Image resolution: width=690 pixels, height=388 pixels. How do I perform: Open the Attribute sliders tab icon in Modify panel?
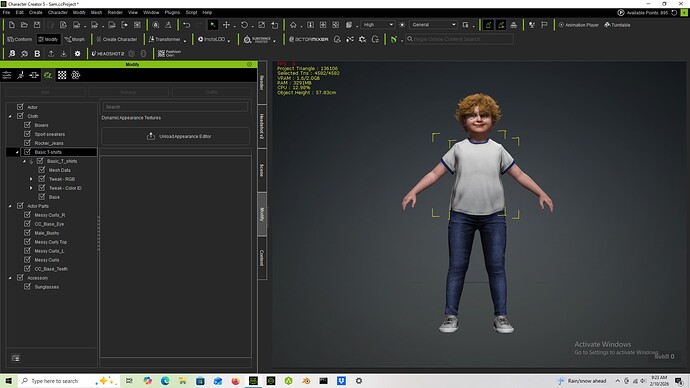coord(7,75)
